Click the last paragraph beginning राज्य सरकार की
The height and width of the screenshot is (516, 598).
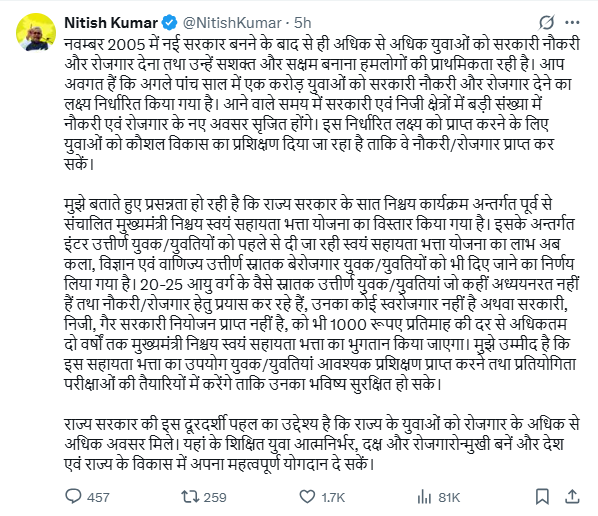coord(322,444)
